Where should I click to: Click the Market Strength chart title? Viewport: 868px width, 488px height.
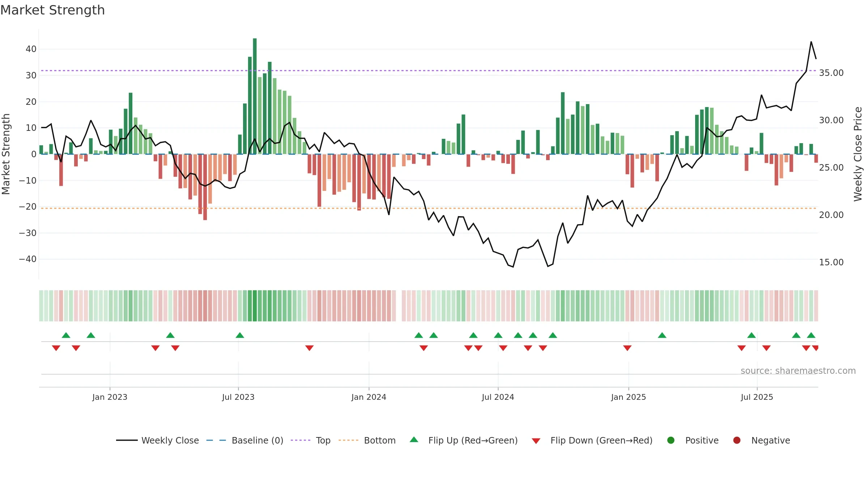tap(52, 10)
